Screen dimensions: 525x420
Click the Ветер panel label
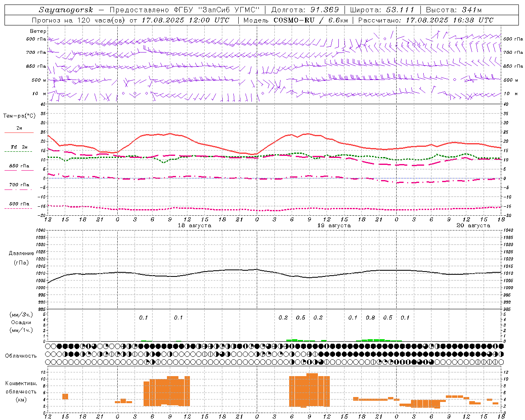coord(38,31)
